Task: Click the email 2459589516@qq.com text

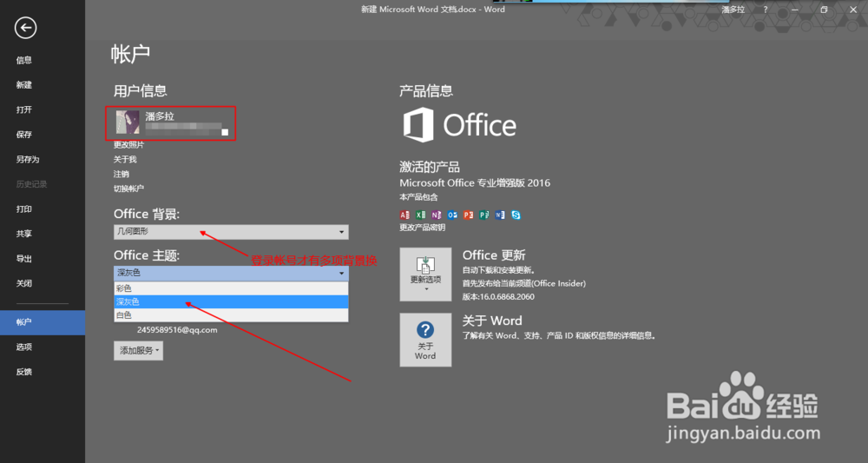Action: [177, 330]
